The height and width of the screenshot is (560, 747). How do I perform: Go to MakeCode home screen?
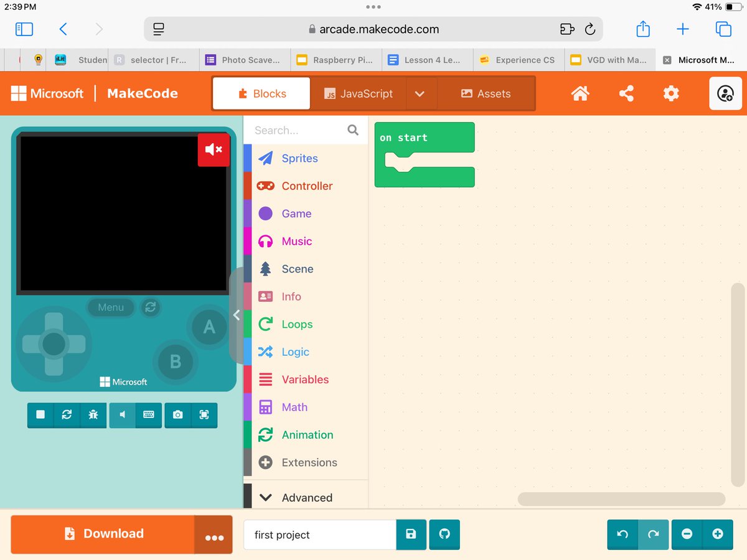(580, 94)
